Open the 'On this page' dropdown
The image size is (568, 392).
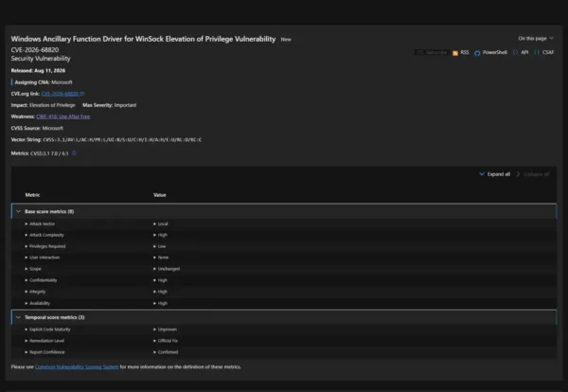536,38
